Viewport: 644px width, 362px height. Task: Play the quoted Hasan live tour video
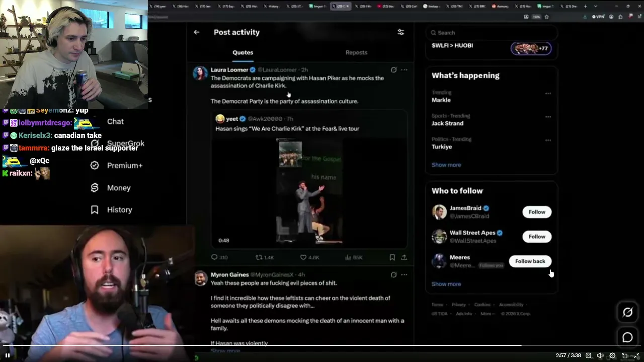click(x=309, y=192)
